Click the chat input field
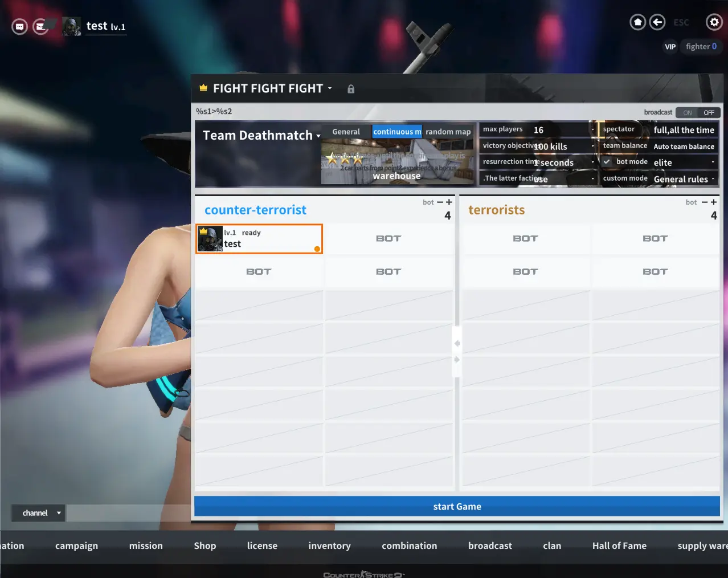The width and height of the screenshot is (728, 578). click(129, 513)
